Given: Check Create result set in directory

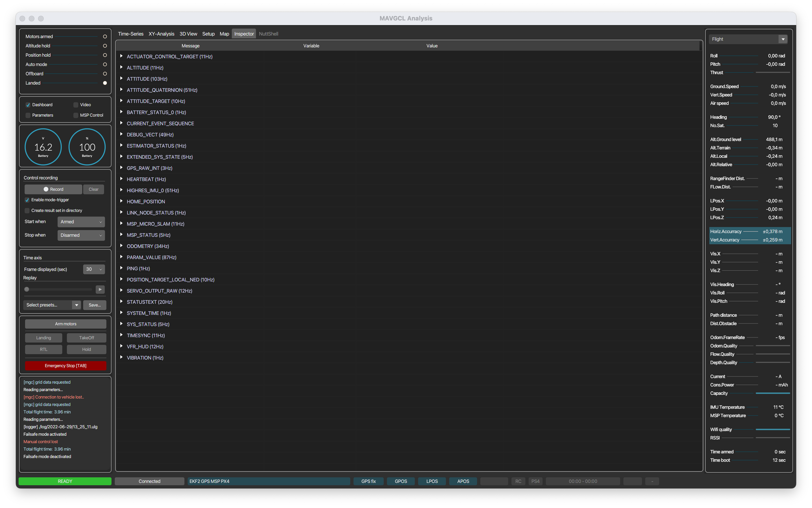Looking at the screenshot, I should point(27,211).
